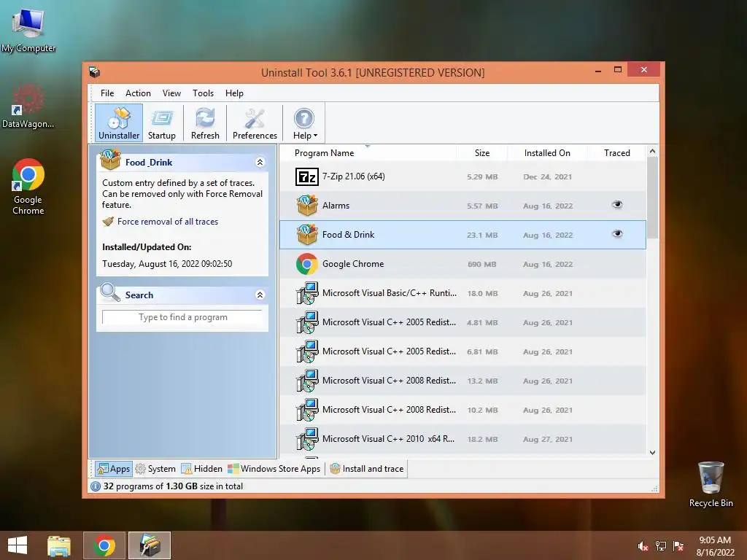Viewport: 747px width, 560px height.
Task: Click the taskbar clock showing 9:05 AM
Action: pos(715,546)
